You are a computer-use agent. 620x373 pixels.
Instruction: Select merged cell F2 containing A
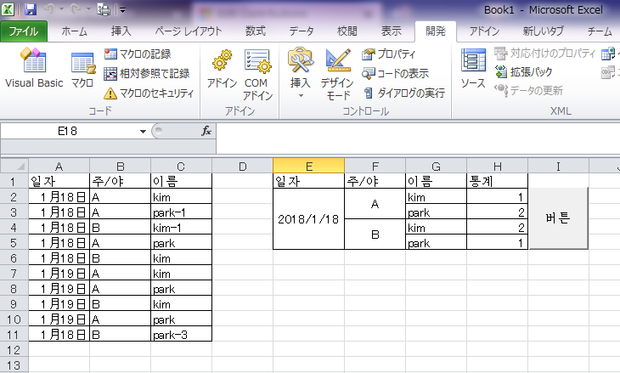[375, 204]
